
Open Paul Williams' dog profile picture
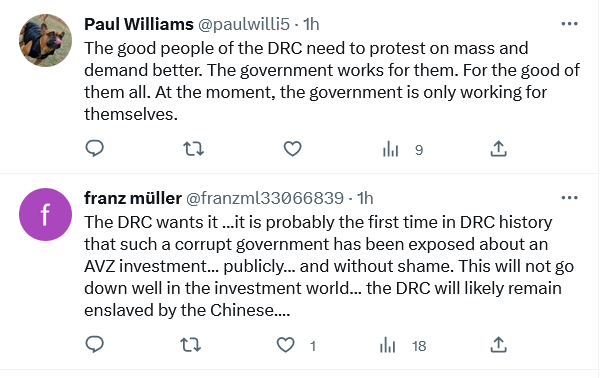[x=46, y=40]
